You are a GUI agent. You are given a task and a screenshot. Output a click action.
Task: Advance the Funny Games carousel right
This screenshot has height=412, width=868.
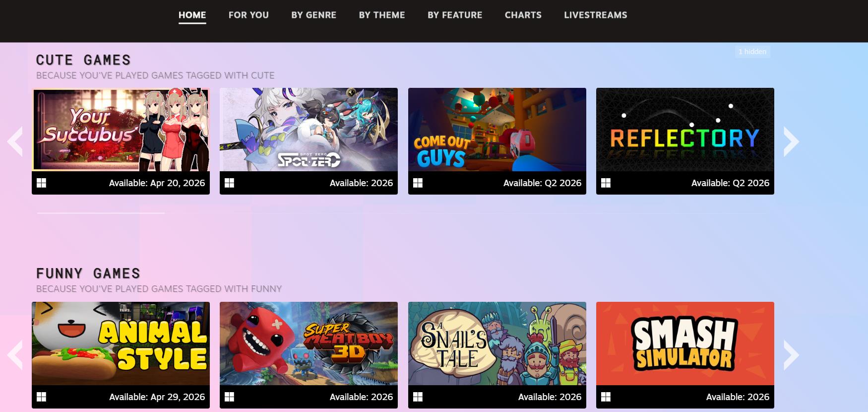pyautogui.click(x=791, y=355)
